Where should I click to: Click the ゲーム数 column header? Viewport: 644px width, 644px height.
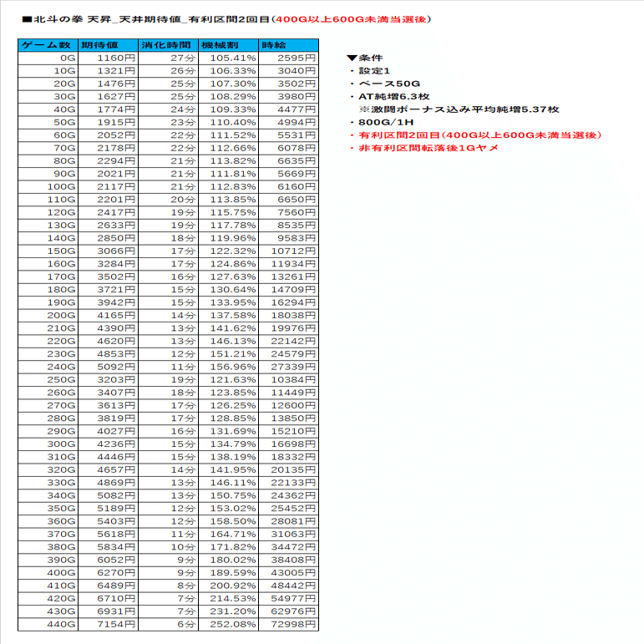click(x=48, y=45)
